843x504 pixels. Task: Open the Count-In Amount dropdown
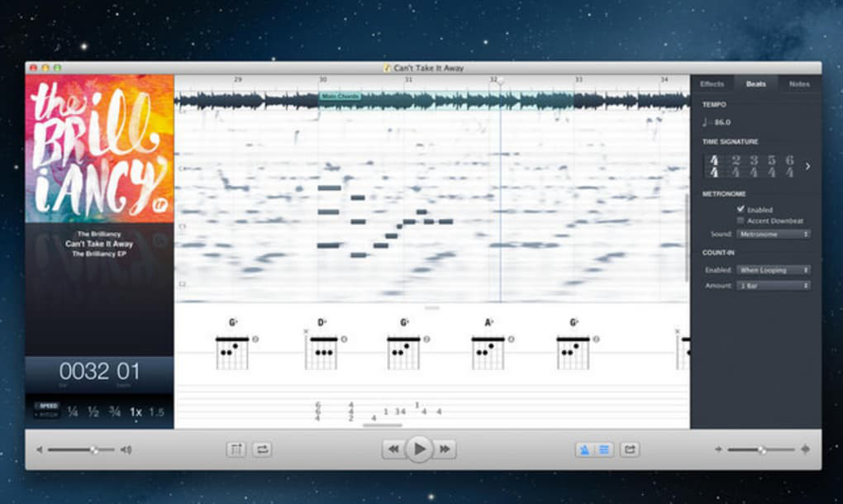tap(774, 285)
